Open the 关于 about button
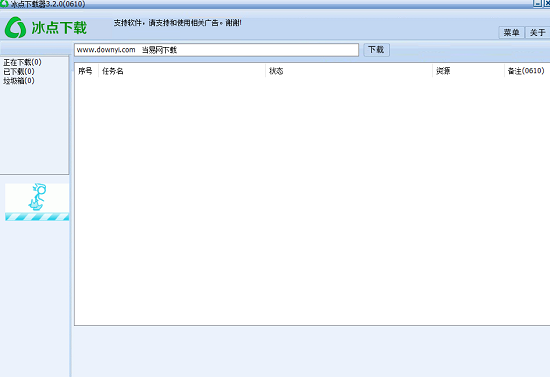Viewport: 550px width, 377px height. coord(537,33)
